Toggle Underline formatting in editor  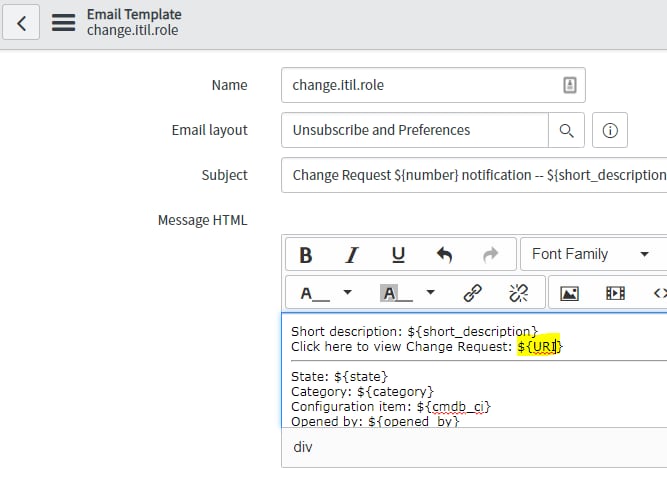tap(398, 255)
